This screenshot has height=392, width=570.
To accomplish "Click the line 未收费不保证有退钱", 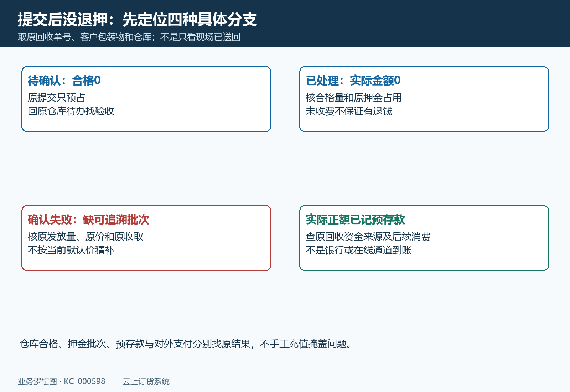I will point(349,111).
